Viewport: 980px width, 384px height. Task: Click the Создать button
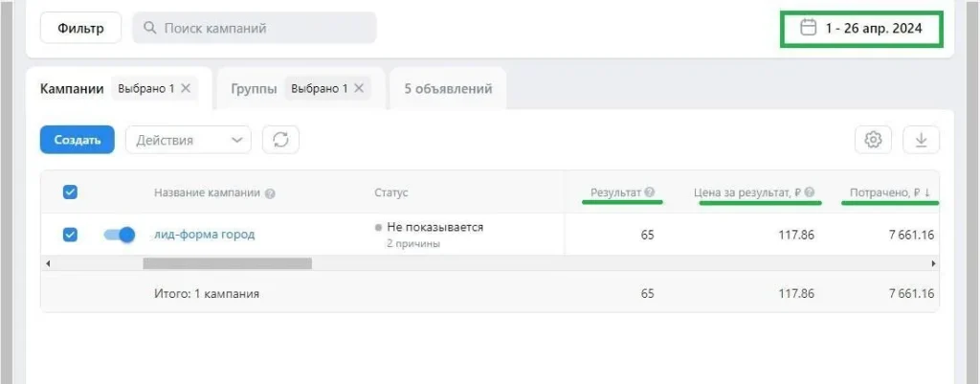pos(78,140)
